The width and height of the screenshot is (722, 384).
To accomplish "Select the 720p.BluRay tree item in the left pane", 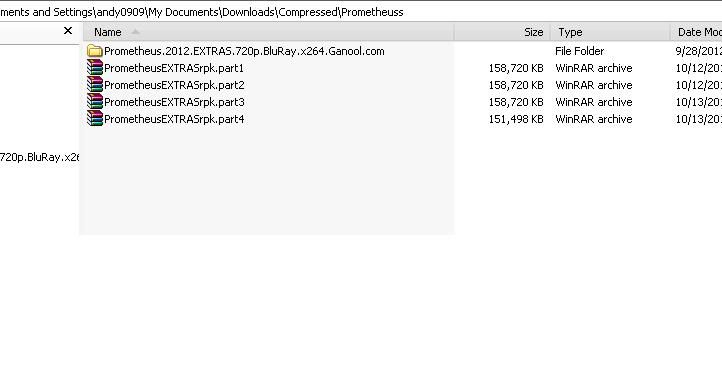I will pos(40,157).
